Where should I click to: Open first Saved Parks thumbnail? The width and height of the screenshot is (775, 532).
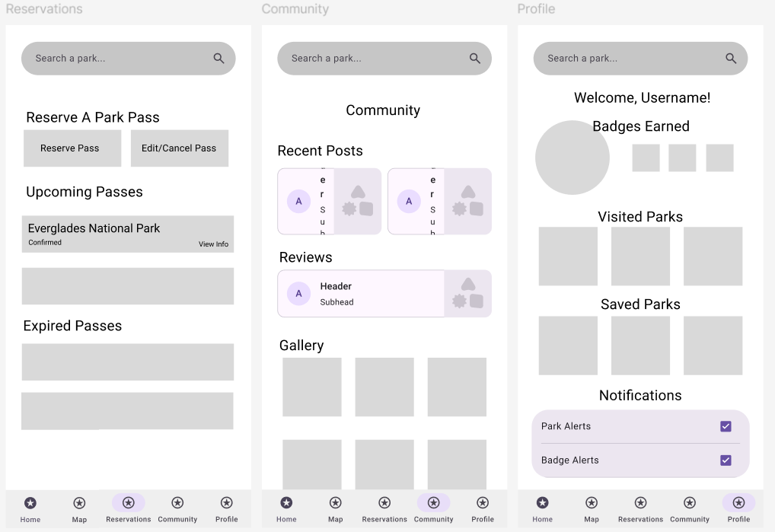click(568, 346)
